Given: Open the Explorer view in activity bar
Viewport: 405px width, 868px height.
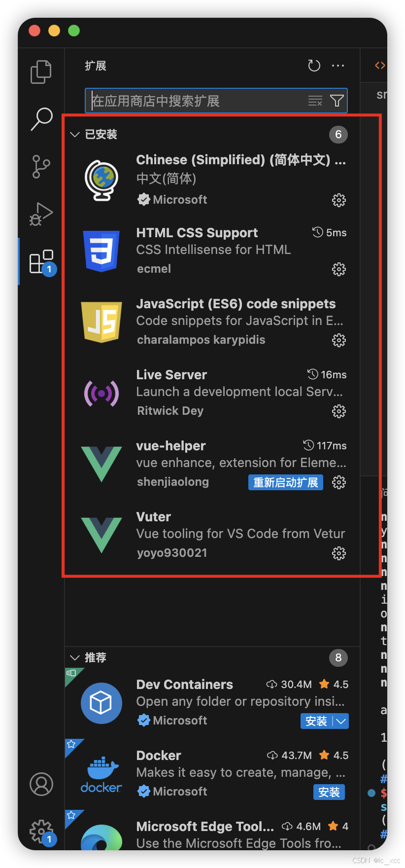Looking at the screenshot, I should coord(41,72).
